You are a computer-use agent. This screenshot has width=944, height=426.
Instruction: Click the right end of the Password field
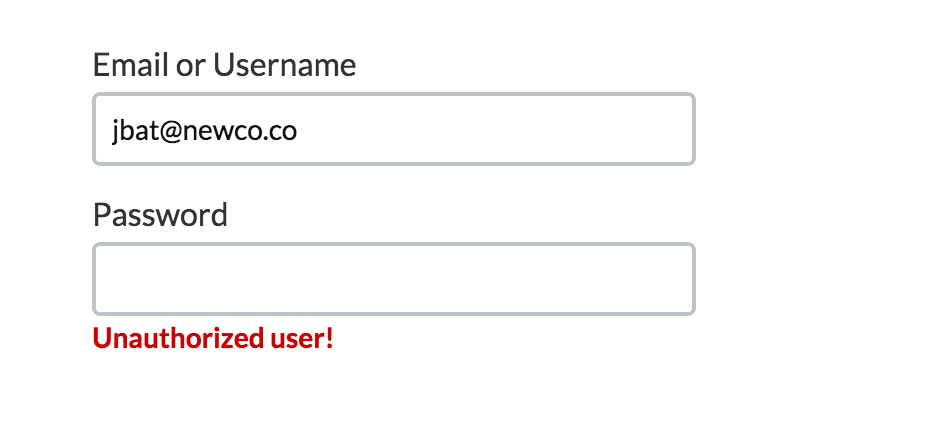coord(670,279)
